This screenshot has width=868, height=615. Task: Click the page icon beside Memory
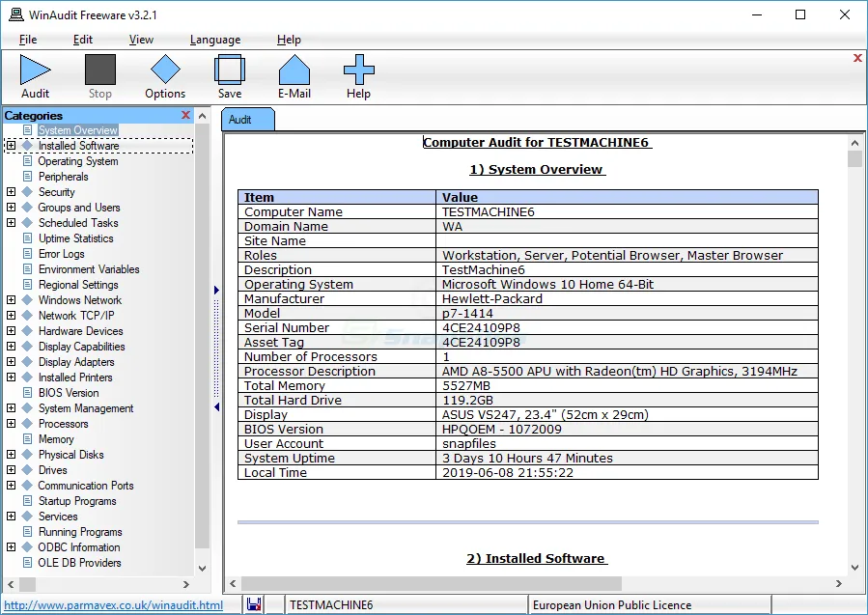[27, 439]
